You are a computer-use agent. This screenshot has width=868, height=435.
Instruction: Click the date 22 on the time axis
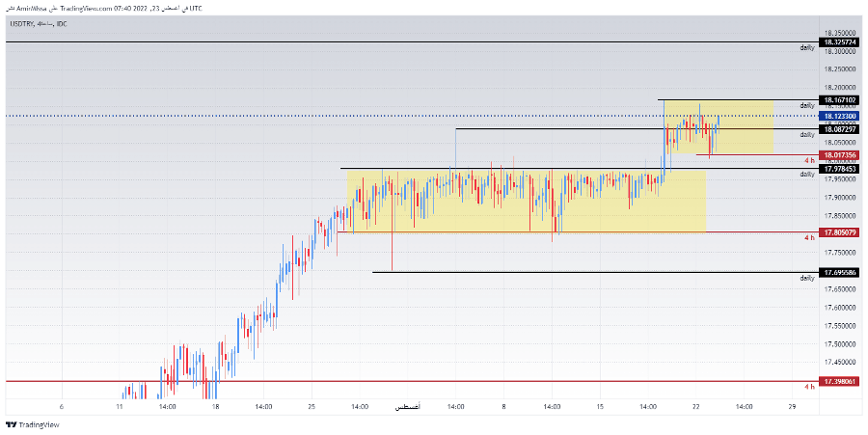coord(696,407)
